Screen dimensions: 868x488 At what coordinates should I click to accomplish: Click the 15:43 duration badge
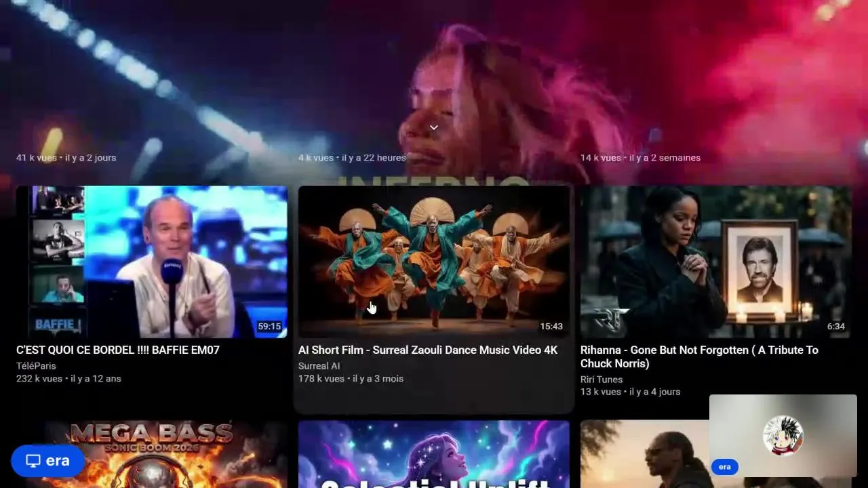point(551,327)
